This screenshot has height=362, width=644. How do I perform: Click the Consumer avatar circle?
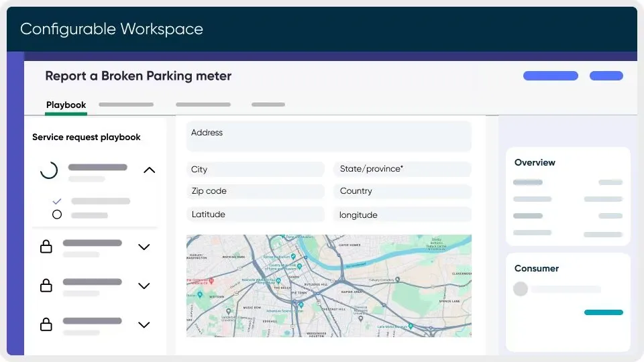[x=521, y=289]
